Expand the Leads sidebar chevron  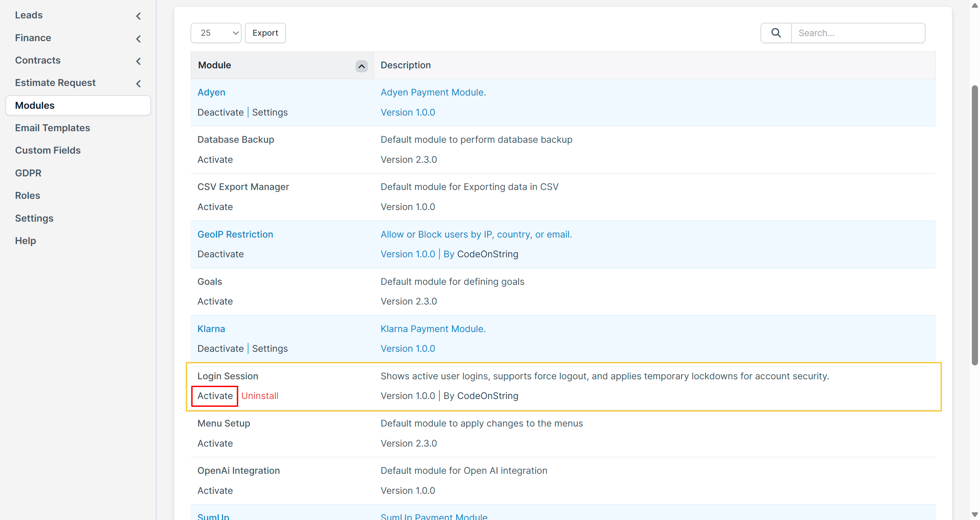pos(138,16)
